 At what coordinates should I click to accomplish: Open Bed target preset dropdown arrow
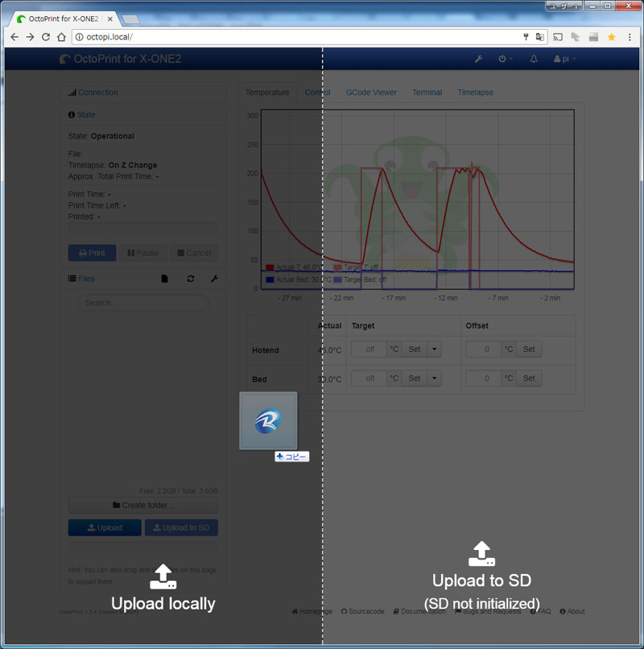click(x=434, y=378)
